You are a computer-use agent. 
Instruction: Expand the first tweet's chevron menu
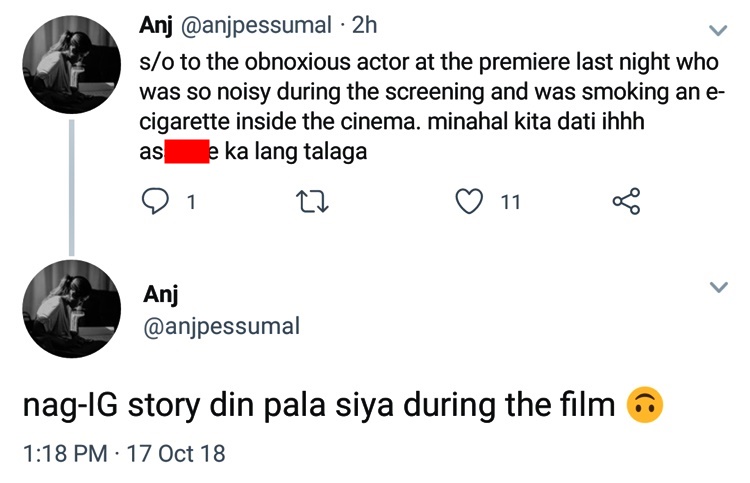click(x=718, y=29)
